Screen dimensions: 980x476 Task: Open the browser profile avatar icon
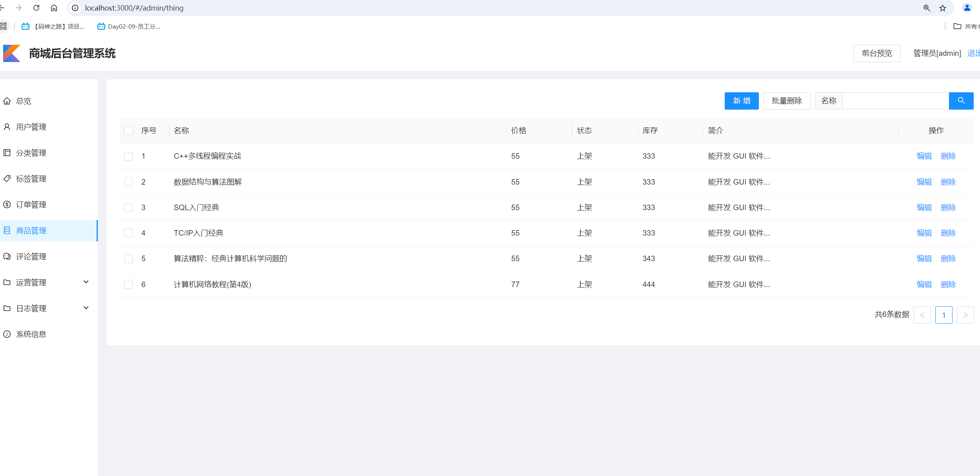click(x=967, y=8)
